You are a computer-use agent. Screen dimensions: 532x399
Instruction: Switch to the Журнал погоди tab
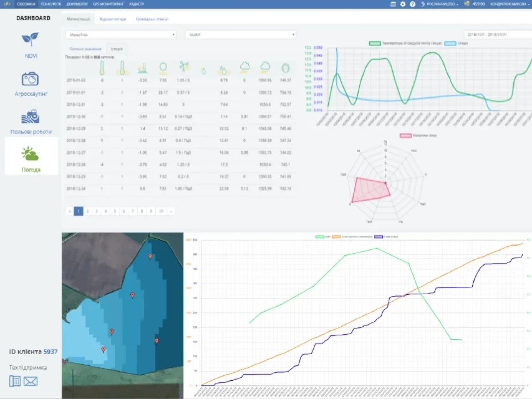point(113,19)
